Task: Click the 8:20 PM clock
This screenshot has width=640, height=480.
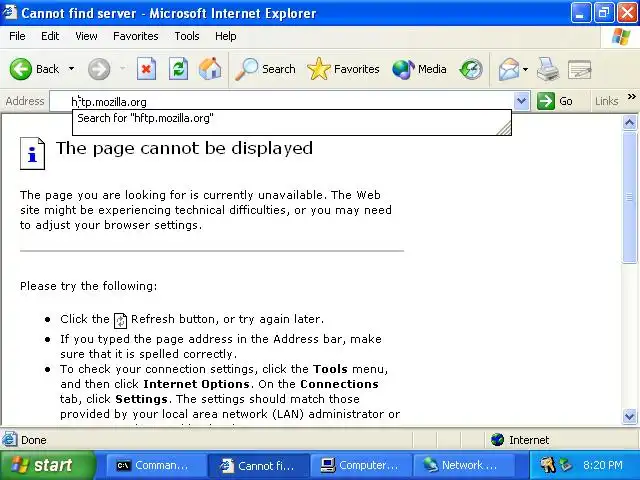Action: [602, 465]
